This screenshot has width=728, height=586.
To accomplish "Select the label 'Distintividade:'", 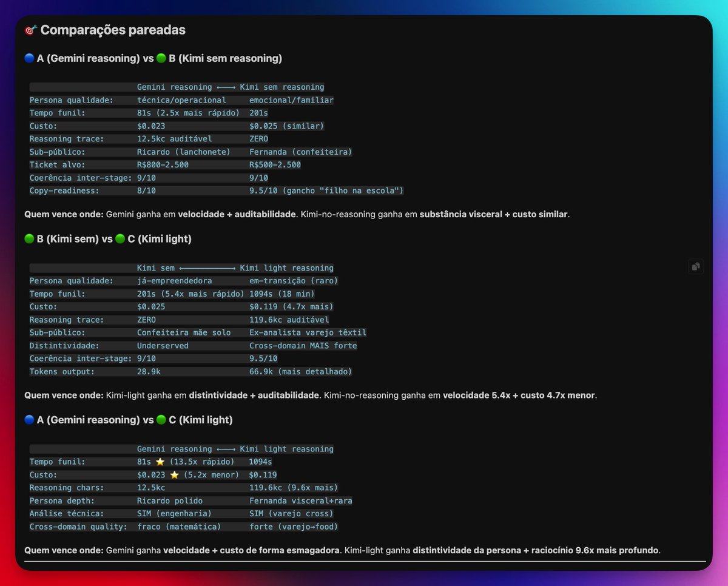I will (x=64, y=346).
